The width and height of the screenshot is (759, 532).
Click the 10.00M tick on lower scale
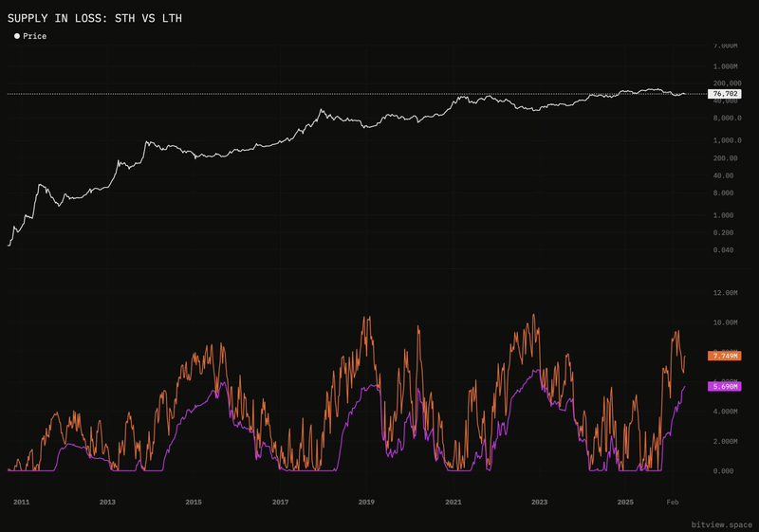[725, 322]
